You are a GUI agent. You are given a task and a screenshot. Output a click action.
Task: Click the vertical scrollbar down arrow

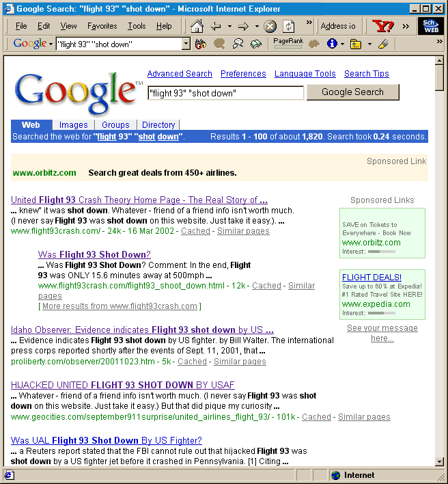point(439,461)
